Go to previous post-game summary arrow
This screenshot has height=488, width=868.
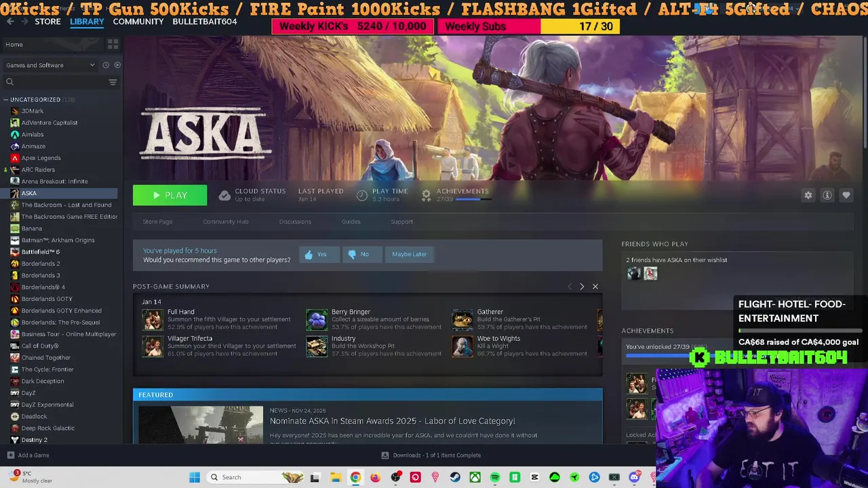[x=569, y=287]
